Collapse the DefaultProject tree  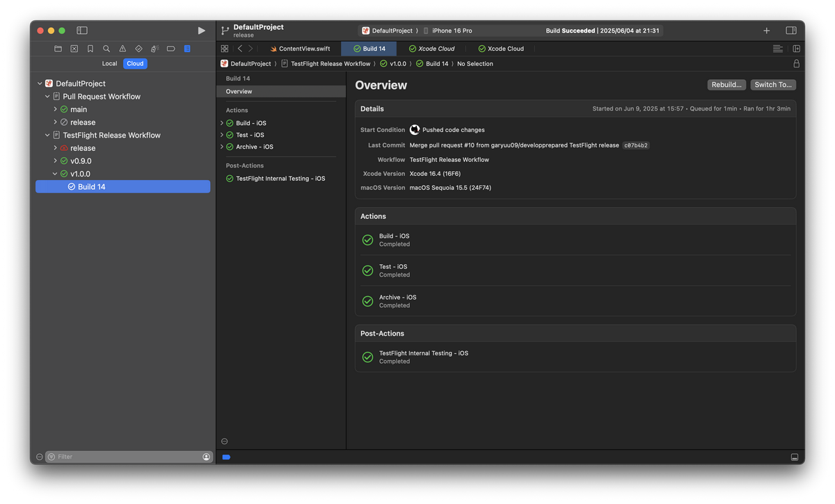pyautogui.click(x=40, y=83)
